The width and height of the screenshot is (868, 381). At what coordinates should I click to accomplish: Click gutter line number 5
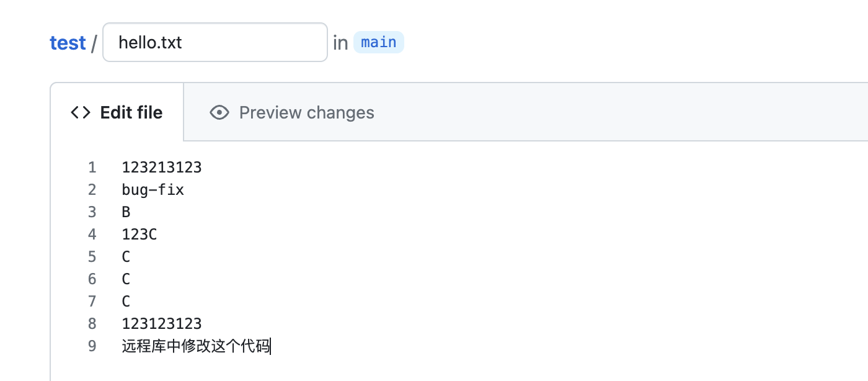click(92, 257)
